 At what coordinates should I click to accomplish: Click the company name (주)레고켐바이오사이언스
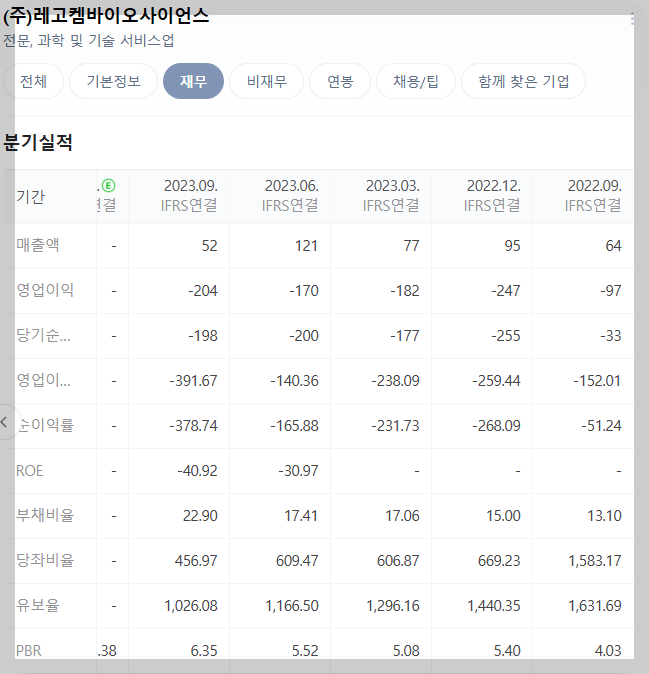click(106, 16)
